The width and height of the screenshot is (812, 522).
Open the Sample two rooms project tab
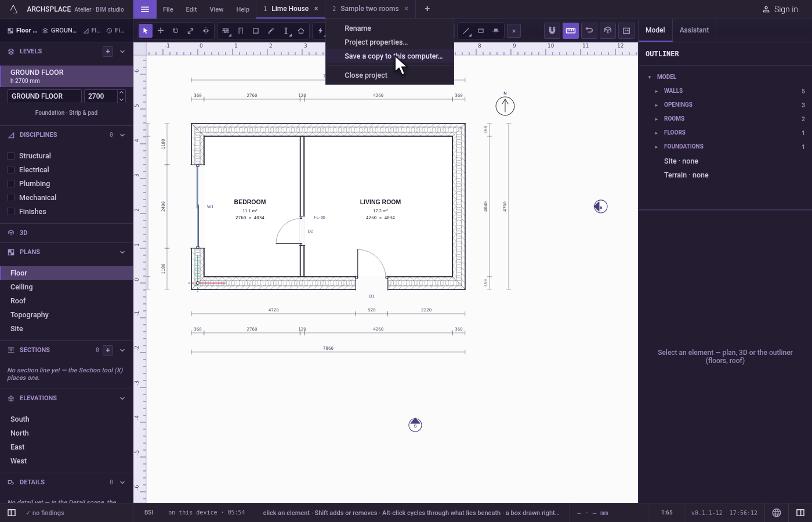tap(369, 9)
